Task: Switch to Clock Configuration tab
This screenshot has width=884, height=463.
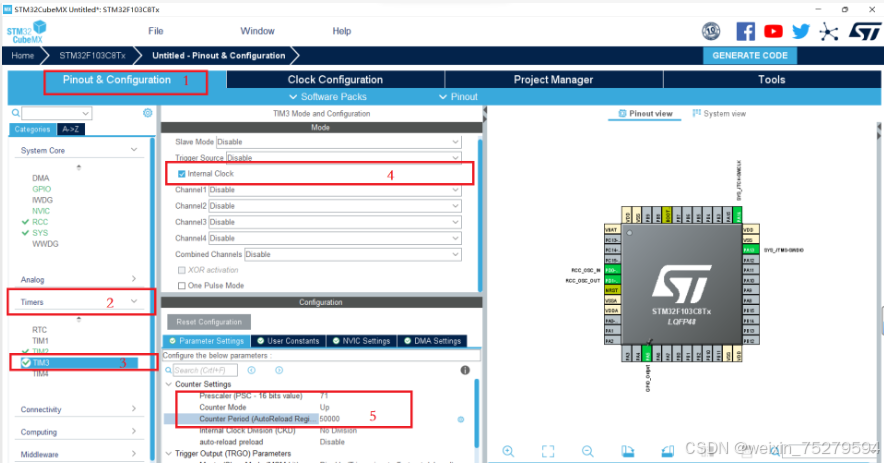Action: pos(335,80)
